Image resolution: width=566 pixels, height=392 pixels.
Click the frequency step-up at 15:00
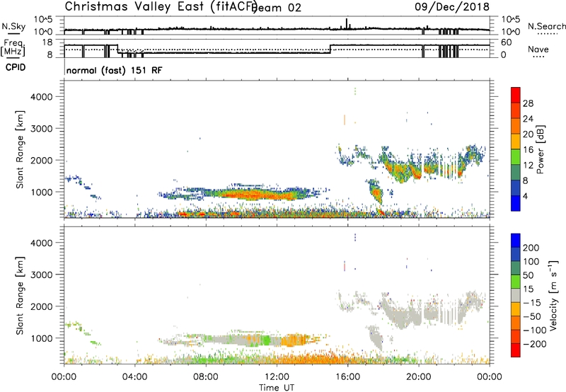(x=330, y=49)
